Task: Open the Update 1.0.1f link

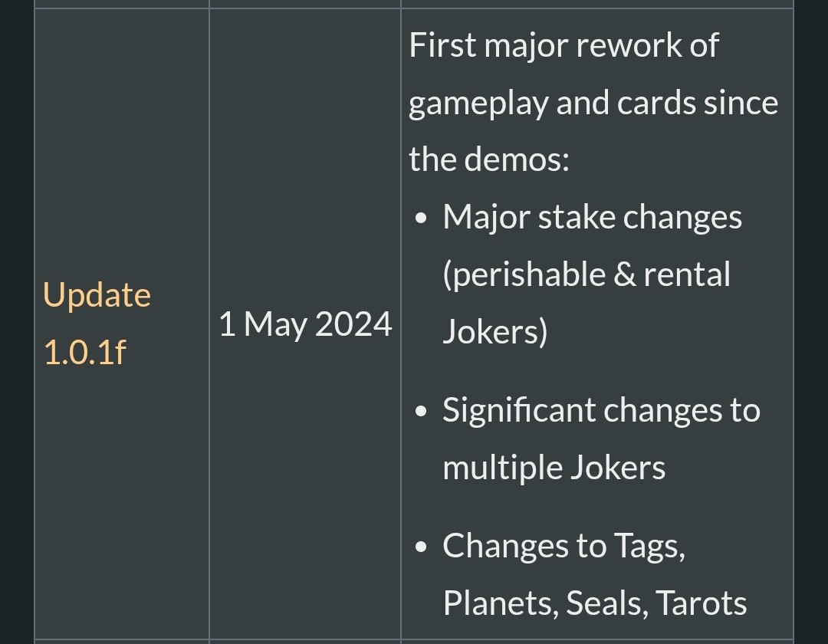Action: coord(97,323)
